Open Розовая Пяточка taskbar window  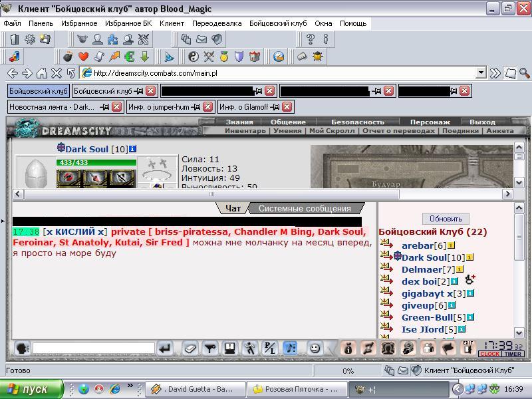tap(297, 389)
